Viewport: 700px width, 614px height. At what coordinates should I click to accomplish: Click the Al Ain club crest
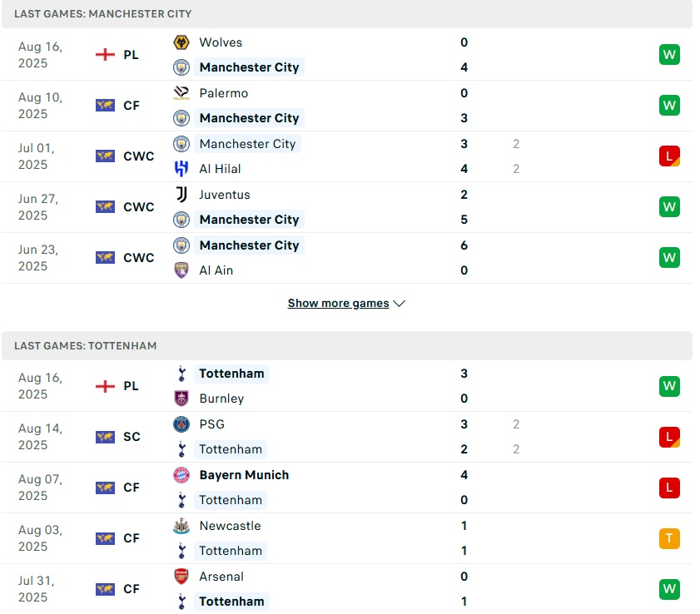181,270
